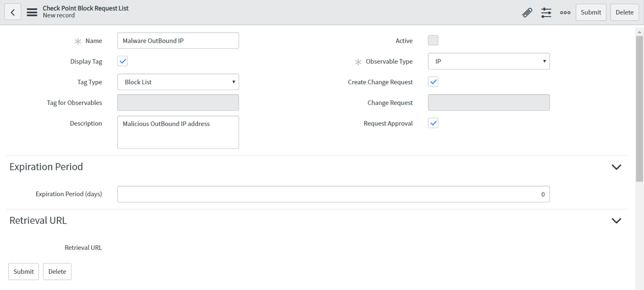Screen dimensions: 644x290
Task: Open the Tag Type dropdown
Action: [x=178, y=82]
